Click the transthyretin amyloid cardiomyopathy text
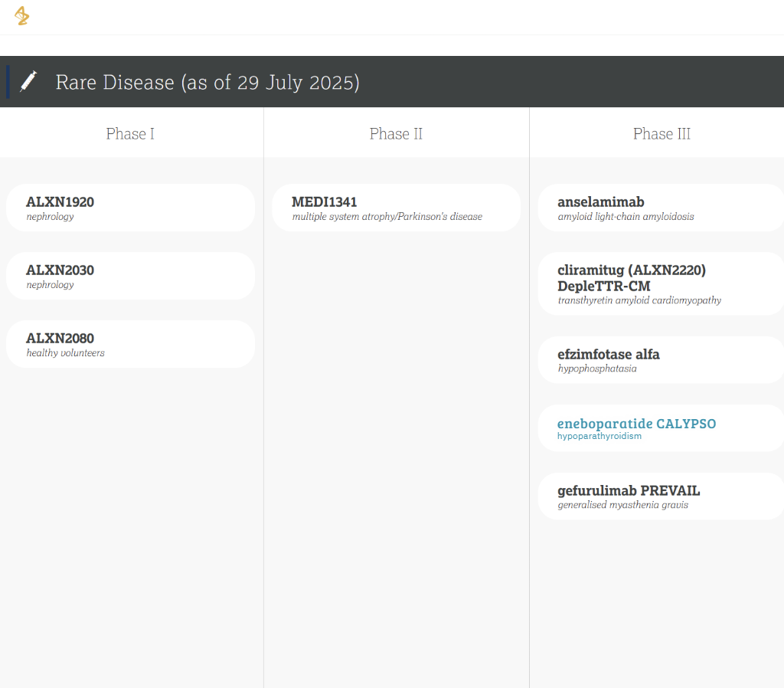This screenshot has width=784, height=688. pos(639,300)
